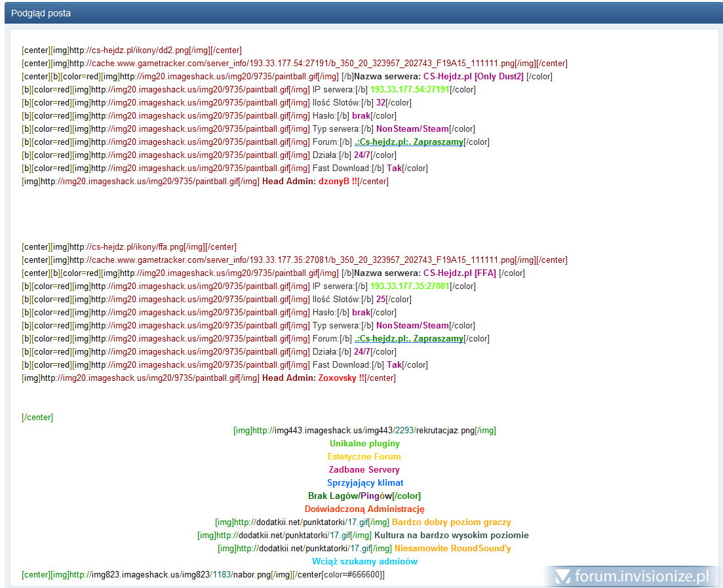Click the green IP 193.33.177.54:27191
The width and height of the screenshot is (723, 588).
pyautogui.click(x=410, y=90)
